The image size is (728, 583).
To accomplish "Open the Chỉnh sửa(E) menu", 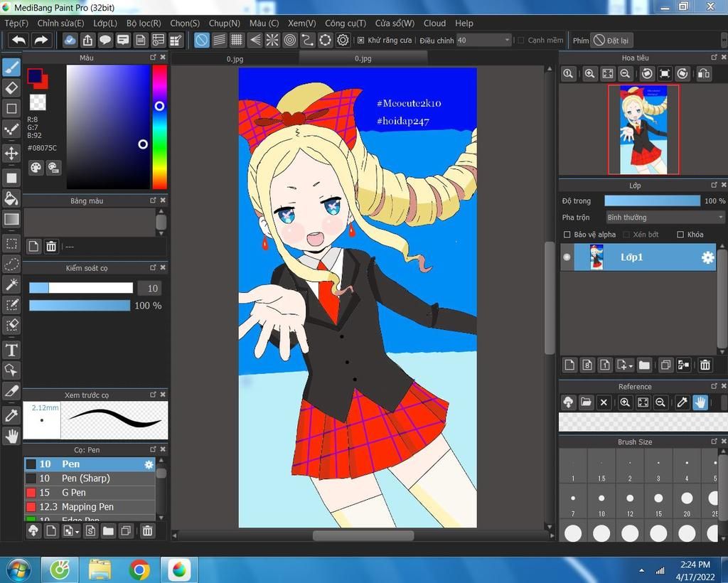I will pyautogui.click(x=61, y=23).
